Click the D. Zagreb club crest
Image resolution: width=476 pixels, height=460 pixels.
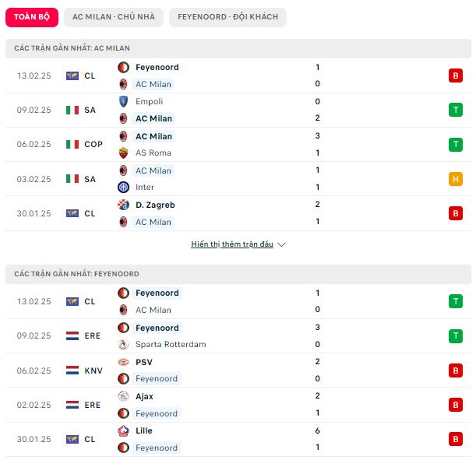tap(123, 205)
